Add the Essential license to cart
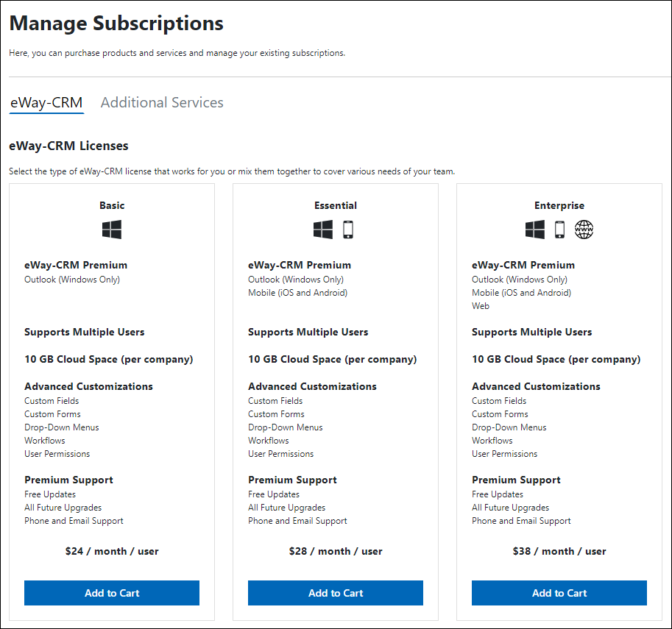The height and width of the screenshot is (629, 672). (336, 593)
